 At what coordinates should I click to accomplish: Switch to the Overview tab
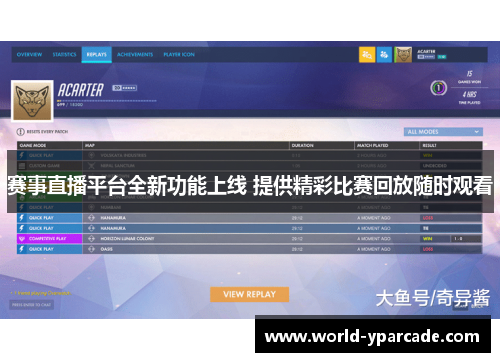point(29,54)
